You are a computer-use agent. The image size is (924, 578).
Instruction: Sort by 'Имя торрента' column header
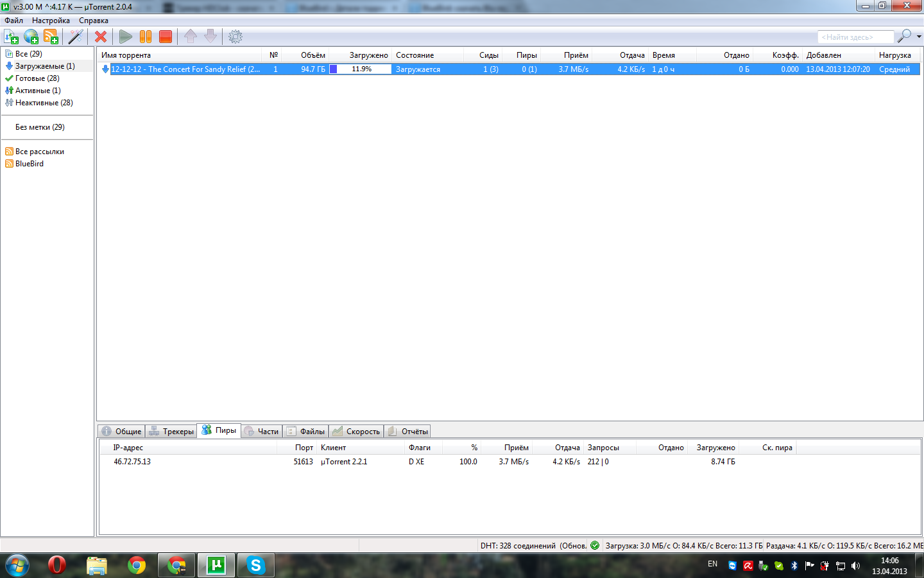(x=180, y=55)
